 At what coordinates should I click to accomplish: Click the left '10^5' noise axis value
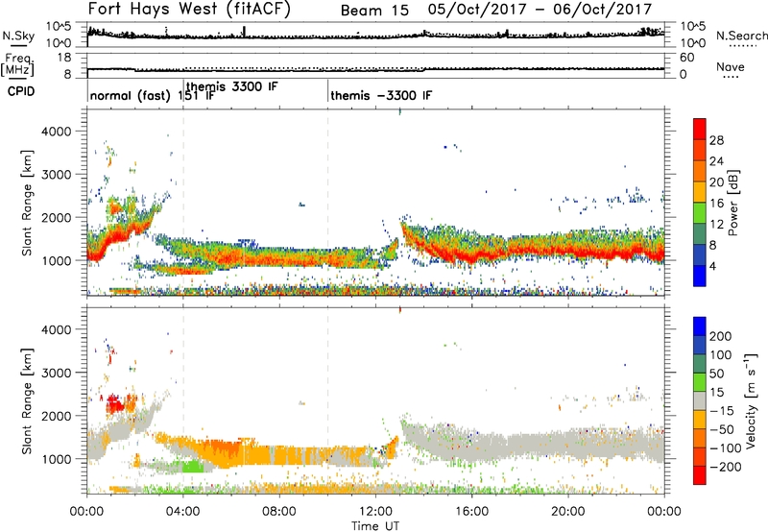click(59, 26)
